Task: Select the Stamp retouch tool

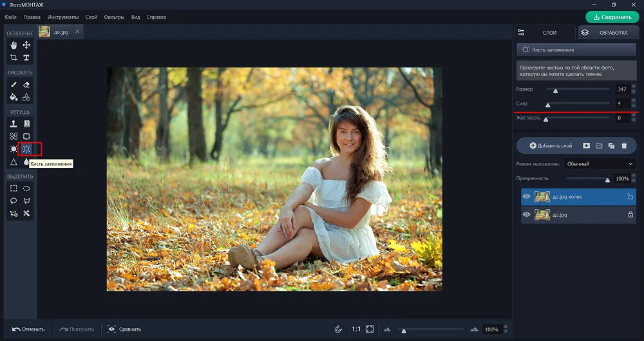Action: (14, 124)
